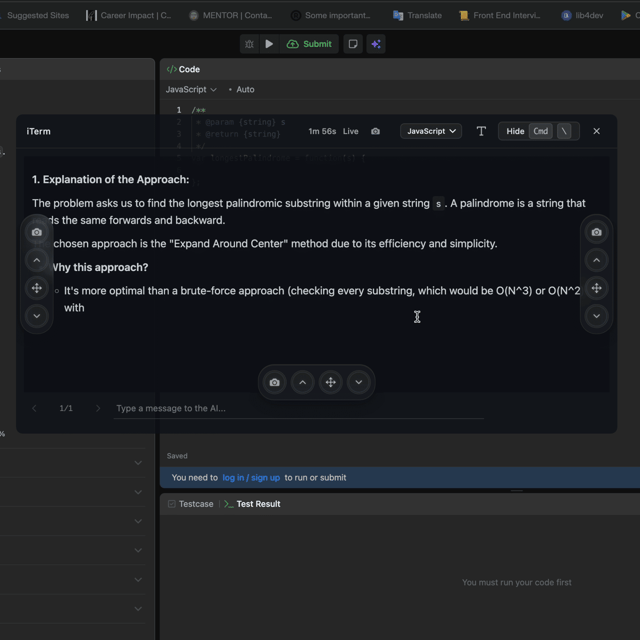640x640 pixels.
Task: Click the AI sparkle icon in toolbar
Action: point(376,44)
